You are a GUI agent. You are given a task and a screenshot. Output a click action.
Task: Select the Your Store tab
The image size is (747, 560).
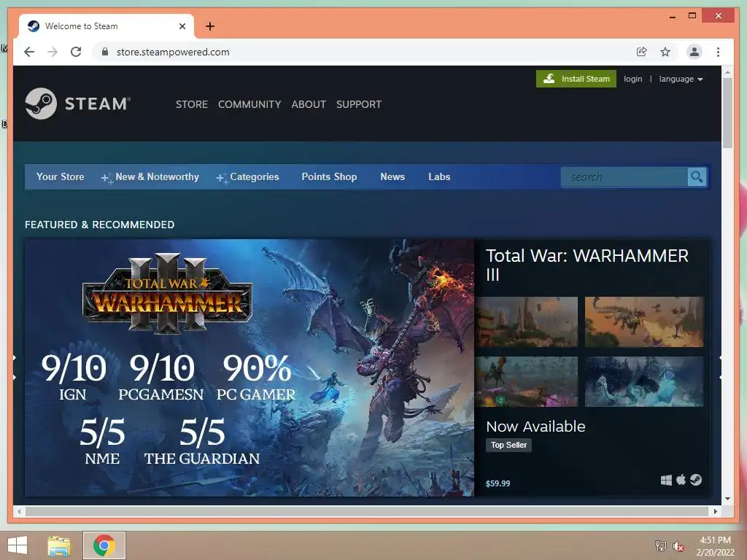tap(60, 176)
